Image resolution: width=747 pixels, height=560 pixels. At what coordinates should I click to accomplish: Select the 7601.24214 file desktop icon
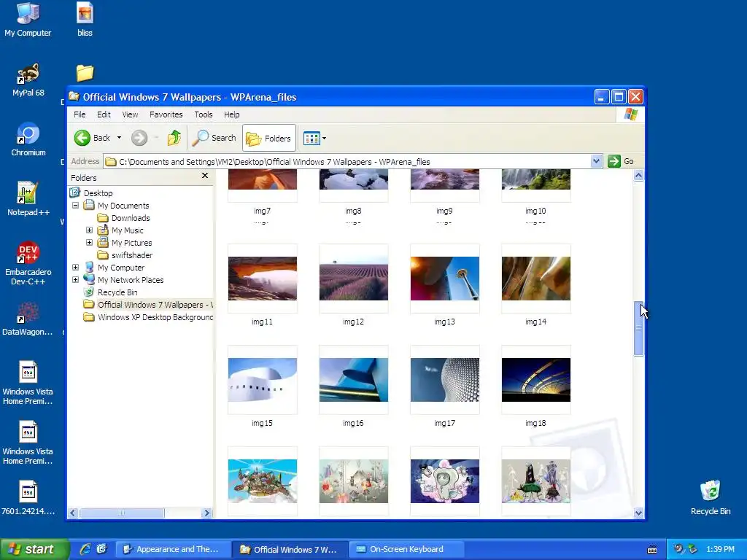click(28, 498)
